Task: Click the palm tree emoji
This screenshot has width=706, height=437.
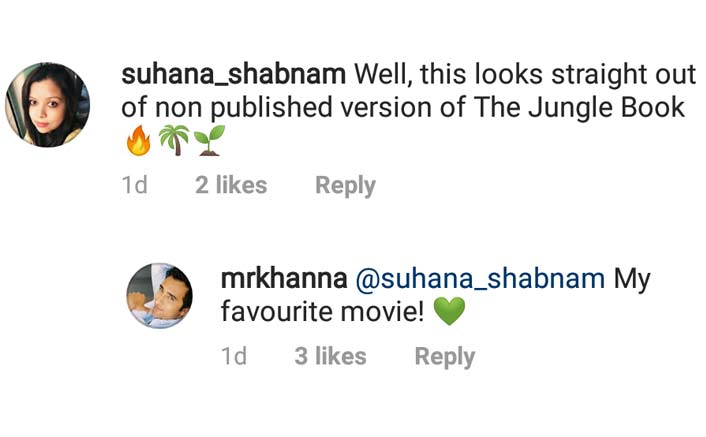Action: click(173, 141)
